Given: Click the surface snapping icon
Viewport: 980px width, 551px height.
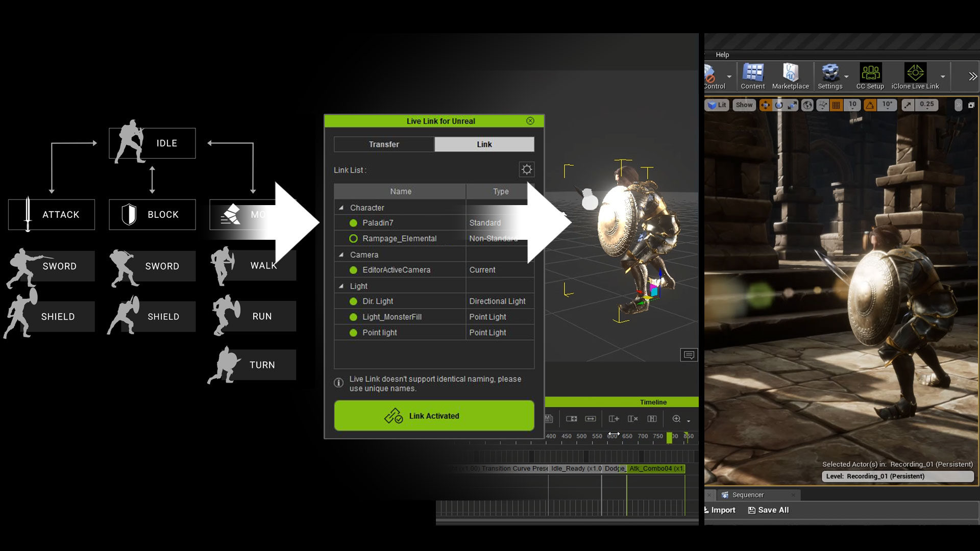Looking at the screenshot, I should coord(823,105).
